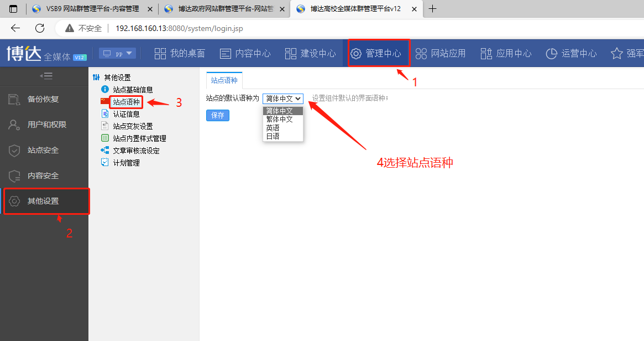Click the page icon beside 站点变灰设置
The width and height of the screenshot is (644, 341).
coord(104,126)
